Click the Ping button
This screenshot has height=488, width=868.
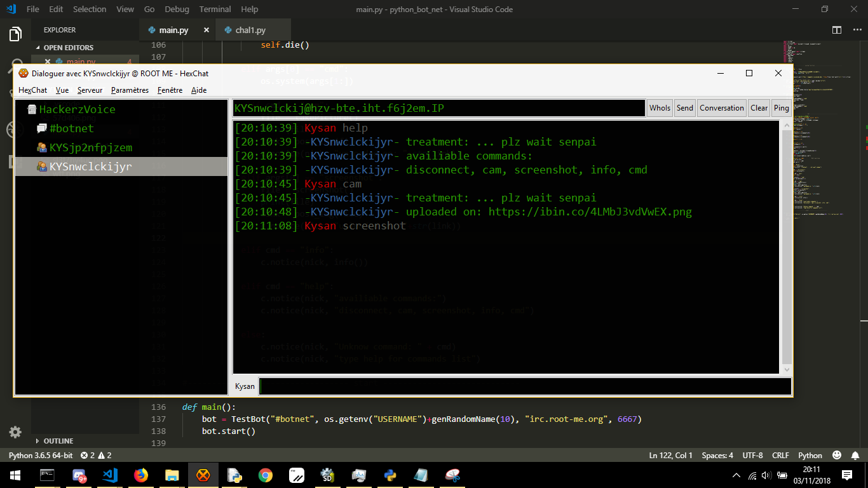click(x=782, y=108)
